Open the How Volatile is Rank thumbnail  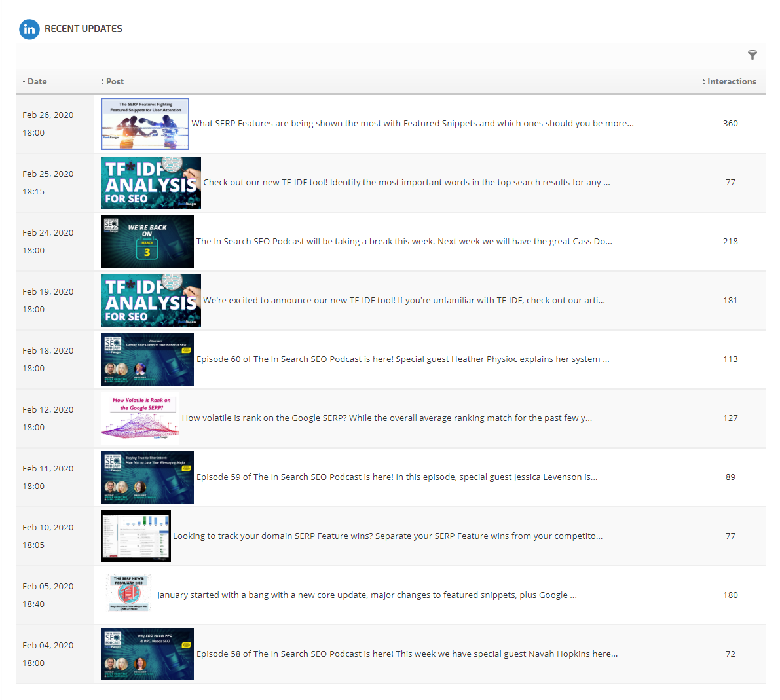click(x=139, y=418)
